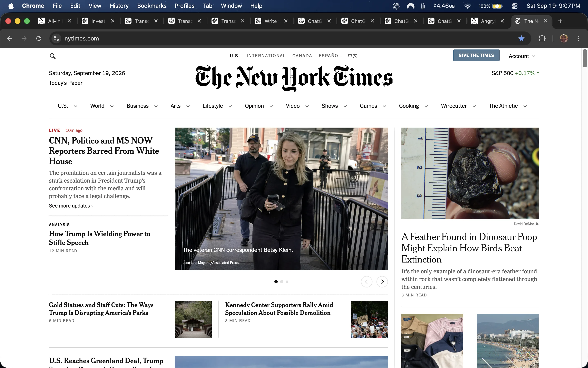Open the Wi-Fi status menu

pos(467,6)
